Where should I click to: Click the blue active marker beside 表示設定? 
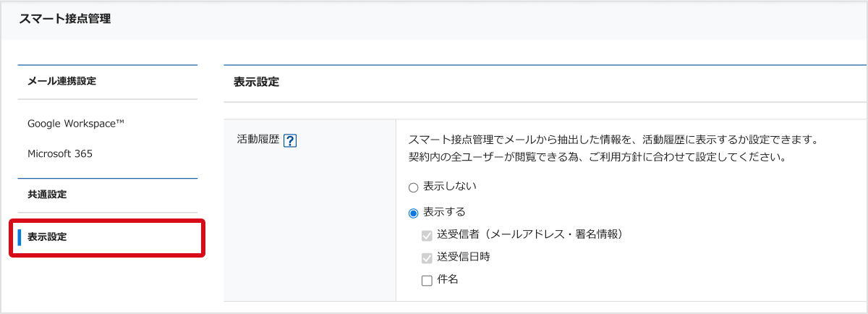[20, 237]
